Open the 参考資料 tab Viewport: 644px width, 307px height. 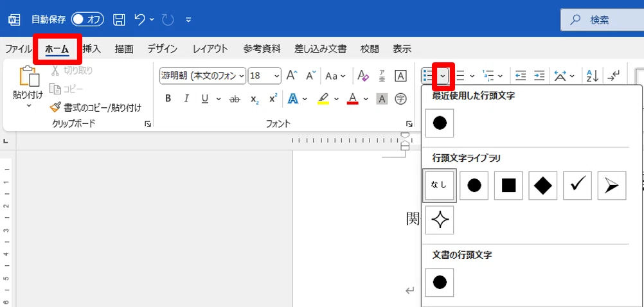point(262,49)
